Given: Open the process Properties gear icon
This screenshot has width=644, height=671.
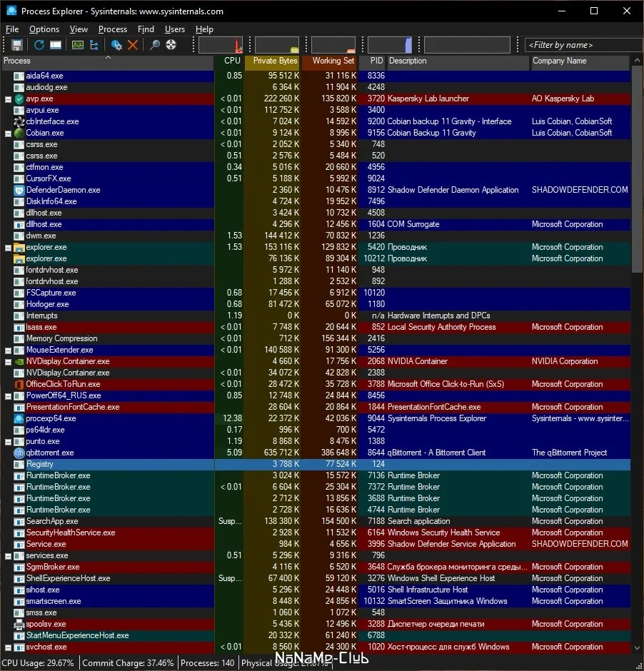Looking at the screenshot, I should [116, 45].
